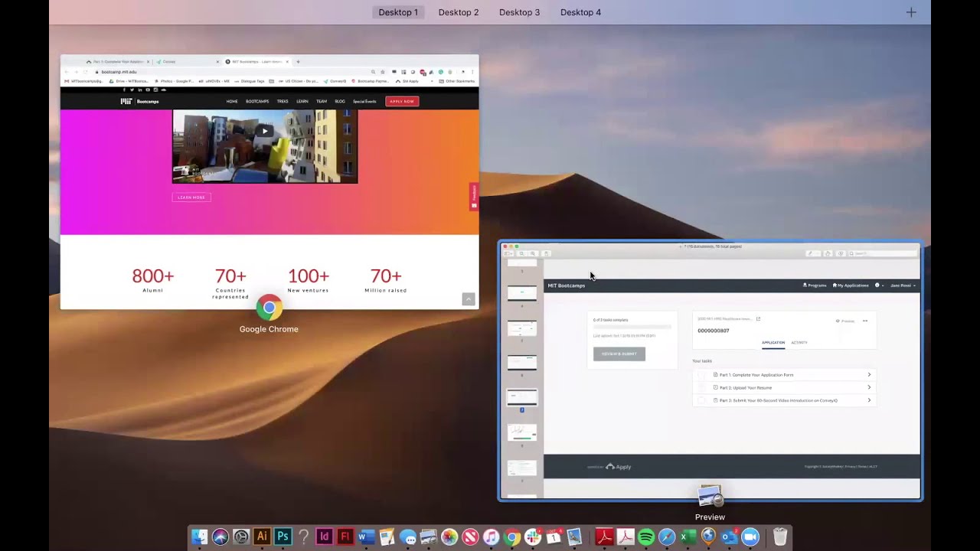Play the MIT campus video in Chrome
This screenshot has height=551, width=980.
tap(265, 131)
